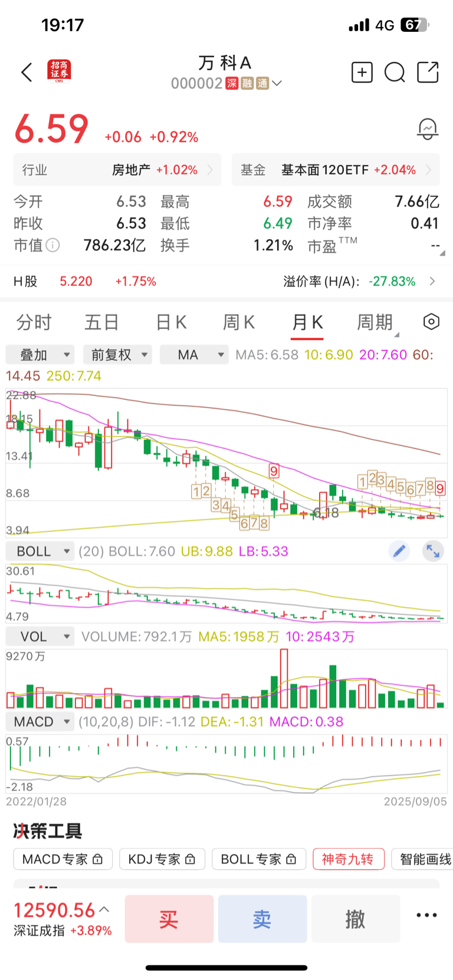Tap the 通 connect badge
The width and height of the screenshot is (453, 980).
click(x=262, y=83)
